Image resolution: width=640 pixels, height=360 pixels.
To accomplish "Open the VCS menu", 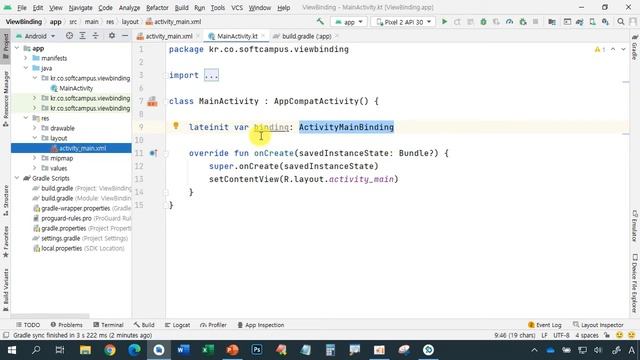I will (x=237, y=7).
